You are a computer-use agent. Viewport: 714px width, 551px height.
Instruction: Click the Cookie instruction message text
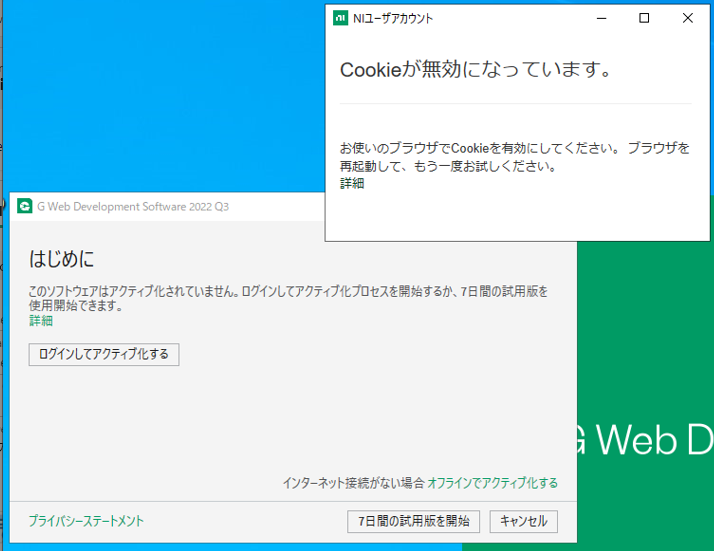pos(514,157)
